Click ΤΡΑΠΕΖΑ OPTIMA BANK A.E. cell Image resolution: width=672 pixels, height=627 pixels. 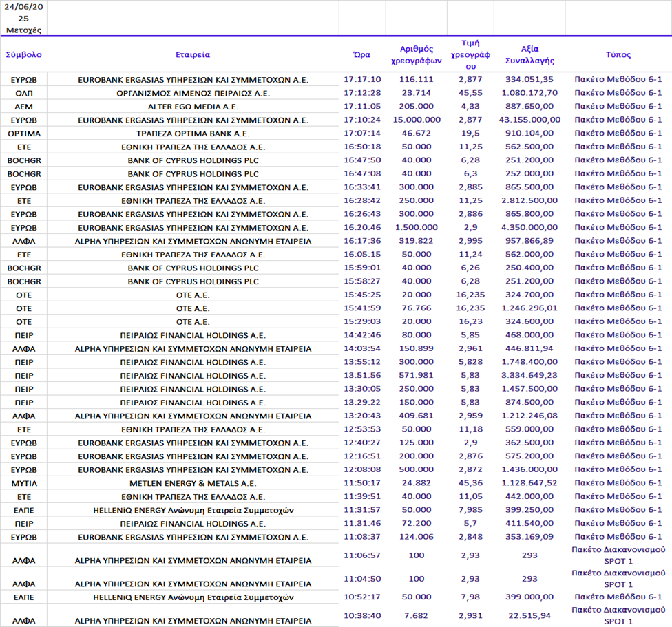click(x=193, y=134)
